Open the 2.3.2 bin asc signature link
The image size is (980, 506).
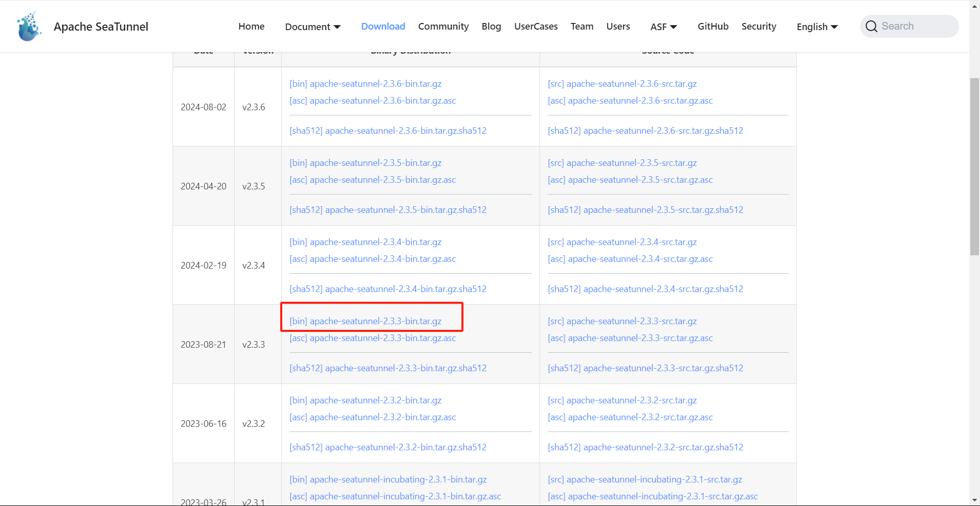tap(373, 417)
